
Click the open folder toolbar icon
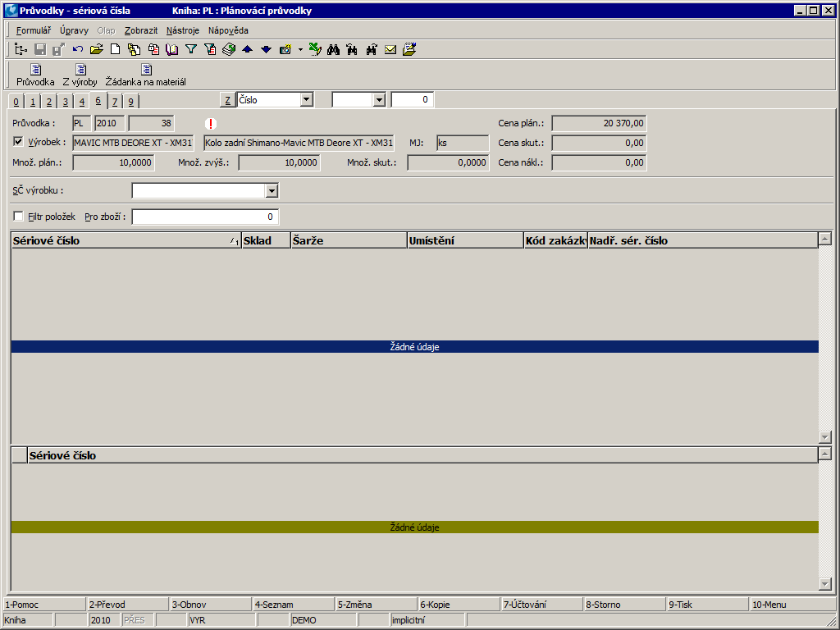click(97, 49)
